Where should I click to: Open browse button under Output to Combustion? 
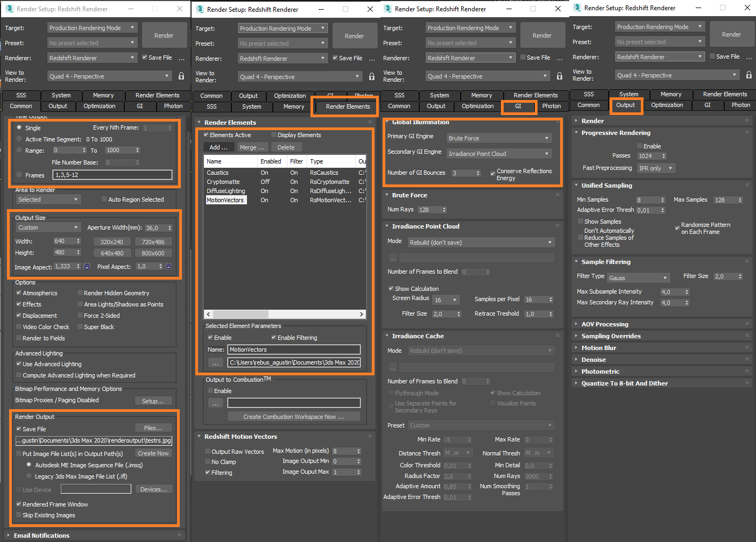(215, 403)
